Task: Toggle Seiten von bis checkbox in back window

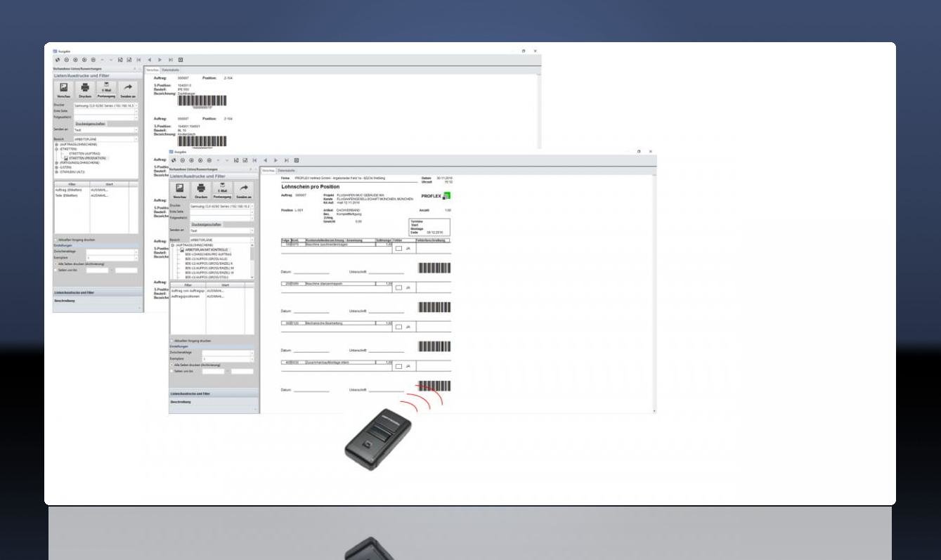Action: click(x=56, y=270)
